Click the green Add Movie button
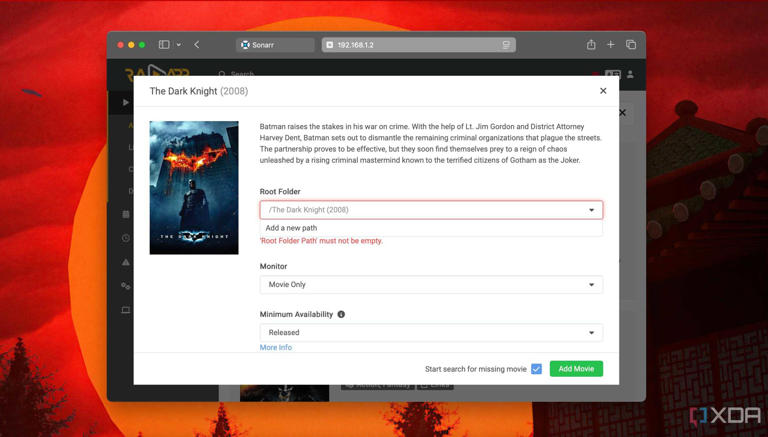 pos(576,369)
